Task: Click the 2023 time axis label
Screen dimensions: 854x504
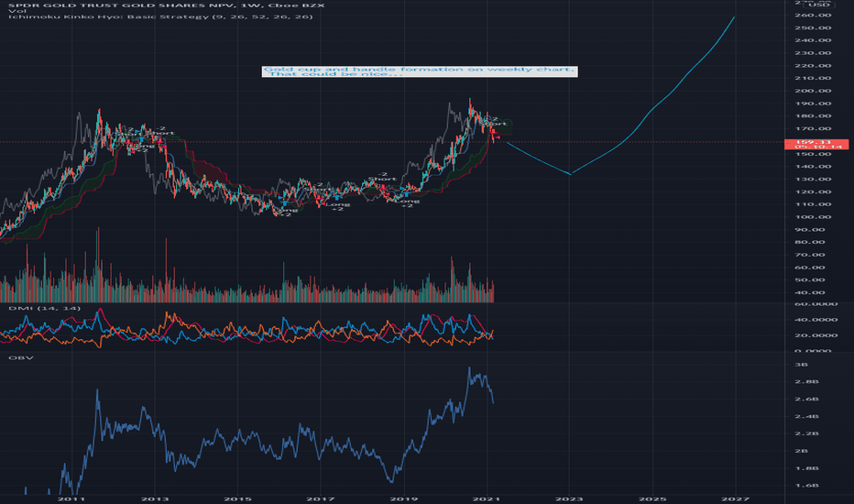Action: (x=569, y=499)
